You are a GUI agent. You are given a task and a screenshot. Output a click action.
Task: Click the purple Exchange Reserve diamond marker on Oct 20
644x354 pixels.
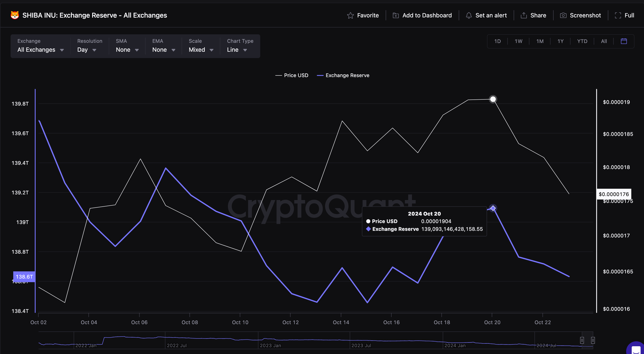click(x=493, y=208)
